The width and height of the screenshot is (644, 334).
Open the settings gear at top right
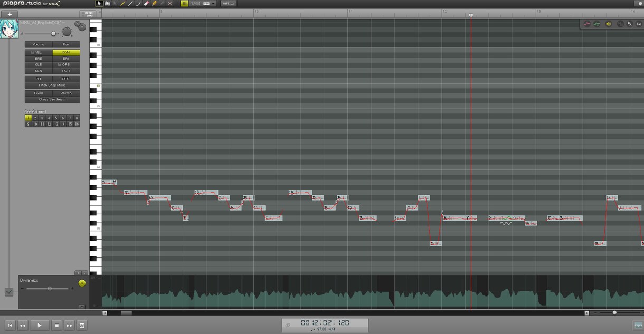[x=639, y=3]
